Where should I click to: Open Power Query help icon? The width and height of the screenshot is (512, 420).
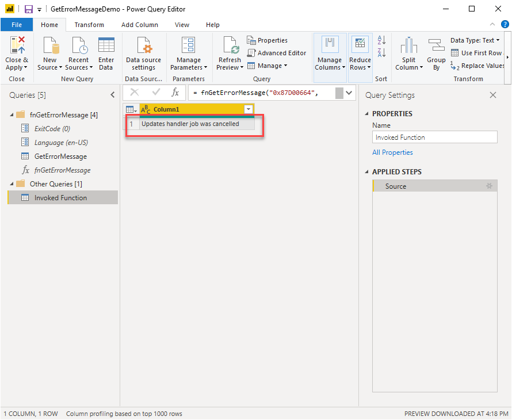click(x=505, y=24)
